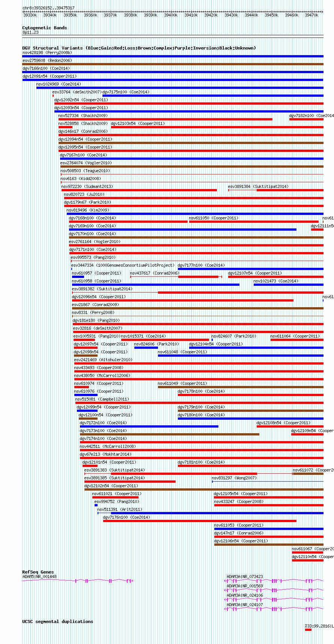Click nsv824606 (Park2010) label

(x=156, y=344)
